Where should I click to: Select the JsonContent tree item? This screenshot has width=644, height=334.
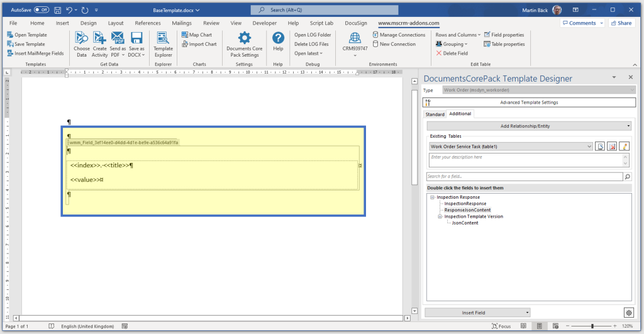(465, 223)
